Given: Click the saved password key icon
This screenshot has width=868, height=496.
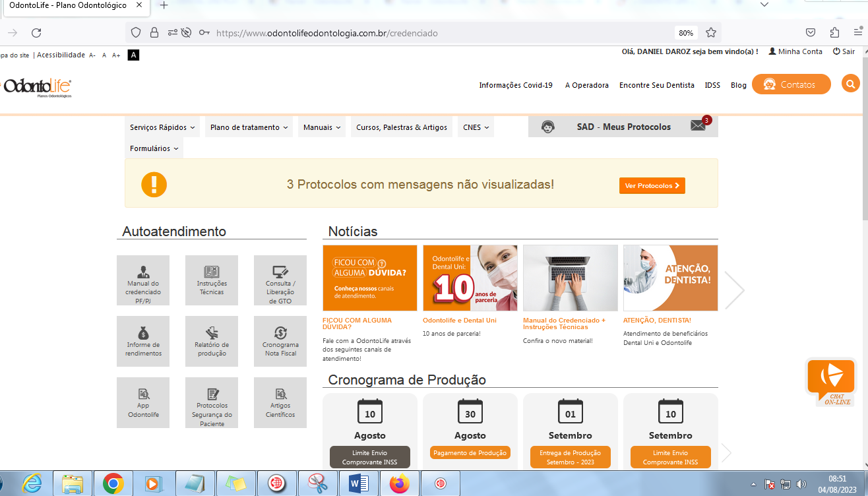Looking at the screenshot, I should pos(204,33).
